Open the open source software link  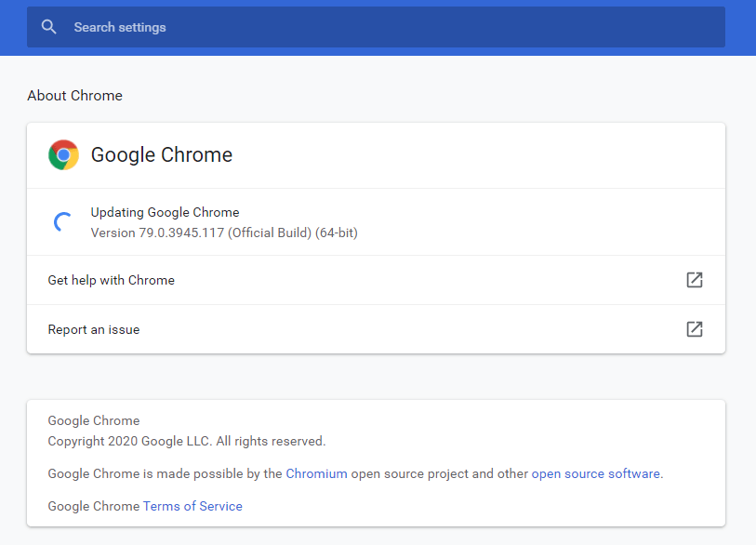pos(595,473)
